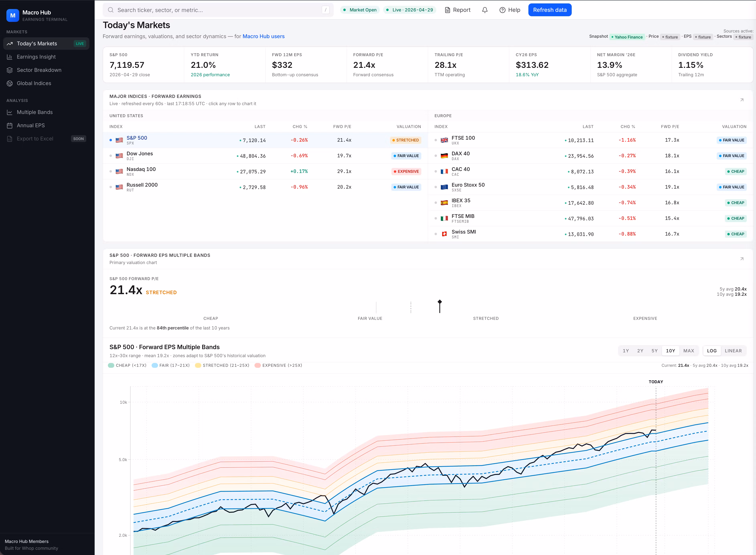Click the STRETCHED valuation badge for S&P 500
This screenshot has width=756, height=555.
tap(406, 140)
